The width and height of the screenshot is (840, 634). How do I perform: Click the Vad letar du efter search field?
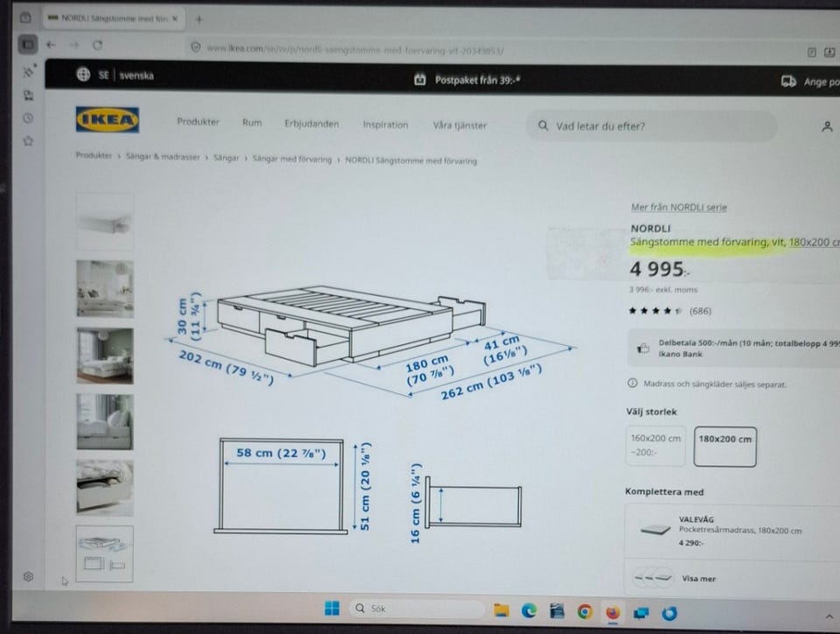651,126
